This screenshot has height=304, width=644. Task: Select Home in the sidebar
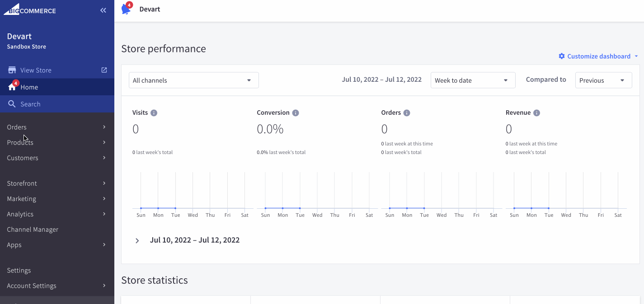(x=29, y=87)
